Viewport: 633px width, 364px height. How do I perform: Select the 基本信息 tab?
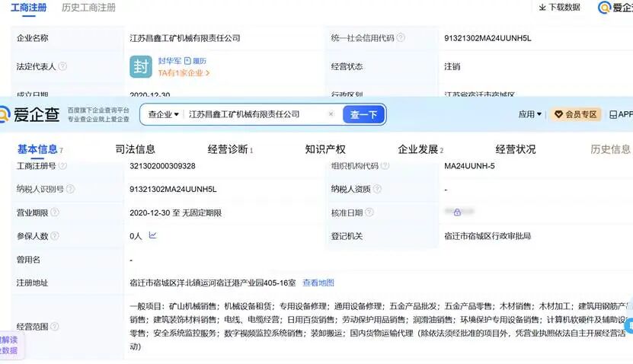[x=40, y=149]
